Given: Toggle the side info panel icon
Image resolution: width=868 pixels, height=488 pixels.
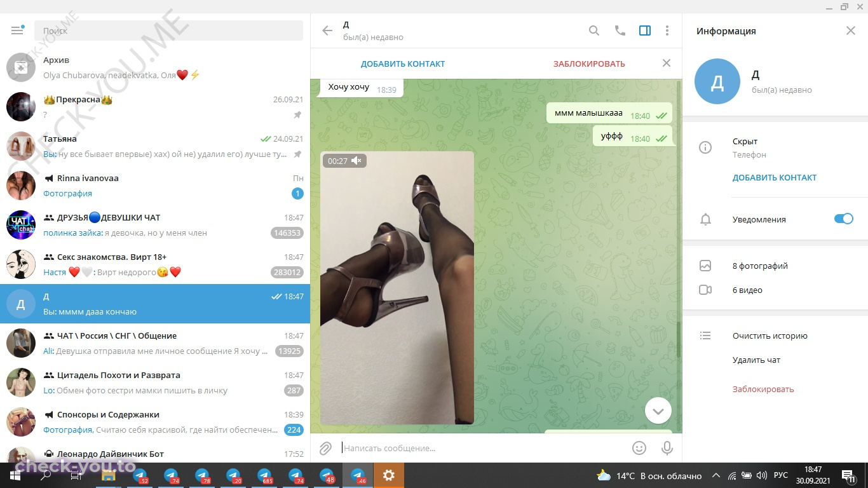Looking at the screenshot, I should click(x=645, y=30).
